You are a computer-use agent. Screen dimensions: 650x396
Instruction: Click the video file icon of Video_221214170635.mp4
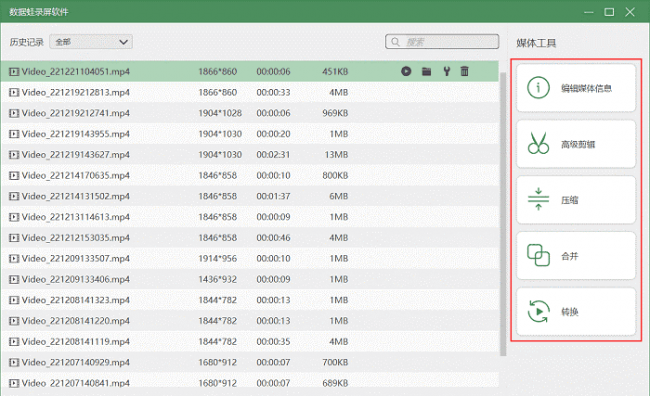click(x=14, y=175)
